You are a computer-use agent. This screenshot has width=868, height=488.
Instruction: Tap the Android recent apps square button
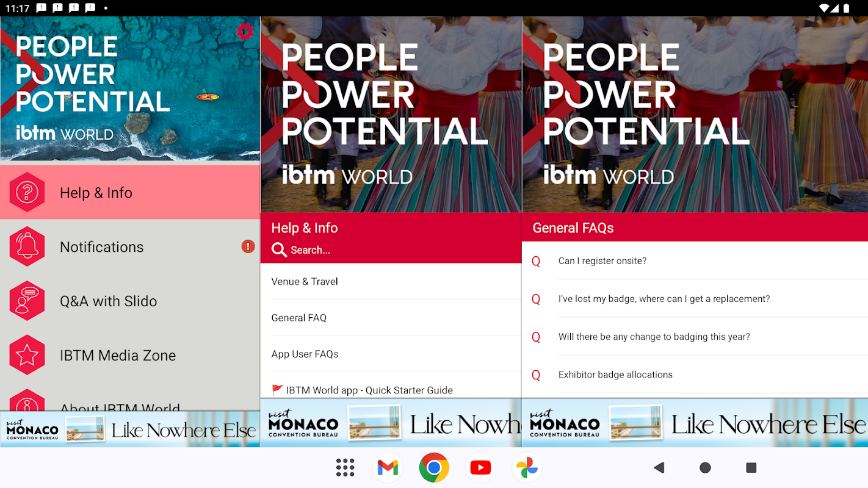(x=751, y=468)
